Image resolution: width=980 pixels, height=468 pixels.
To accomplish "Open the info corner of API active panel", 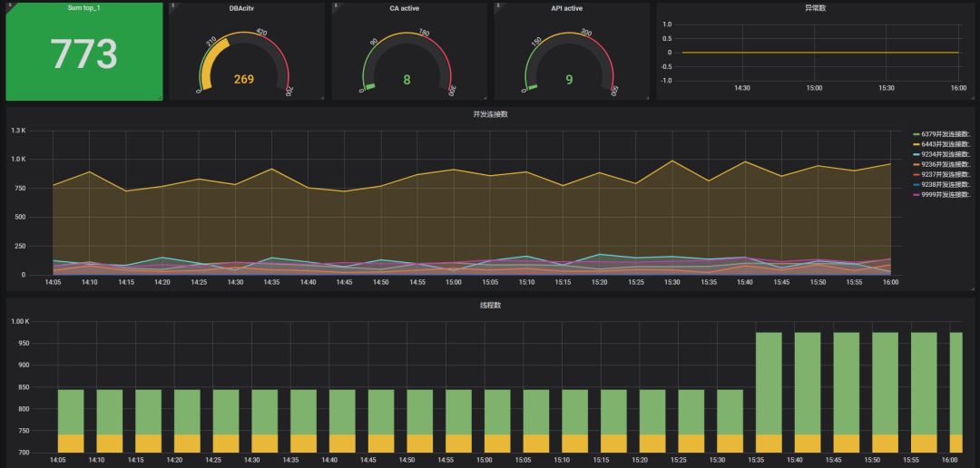I will 498,5.
